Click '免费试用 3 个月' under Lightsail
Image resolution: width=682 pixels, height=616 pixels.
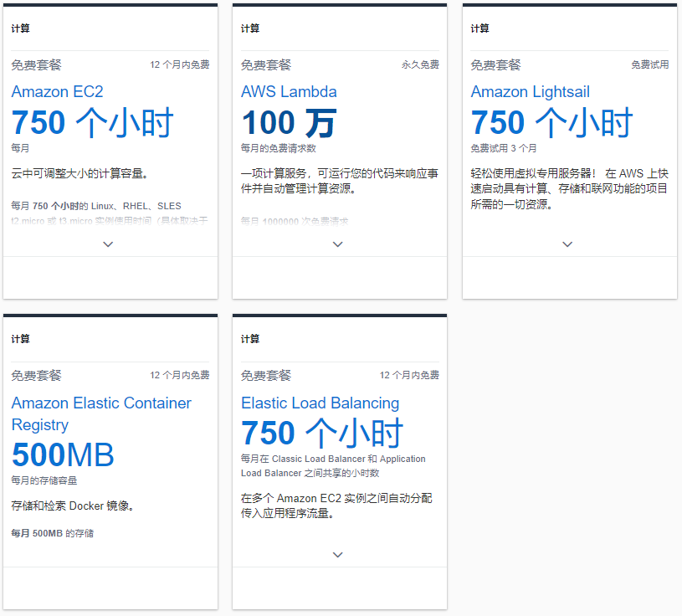coord(503,148)
